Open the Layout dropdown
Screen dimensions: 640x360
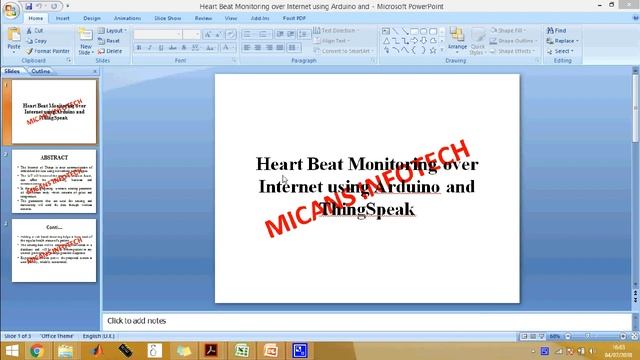pyautogui.click(x=112, y=31)
